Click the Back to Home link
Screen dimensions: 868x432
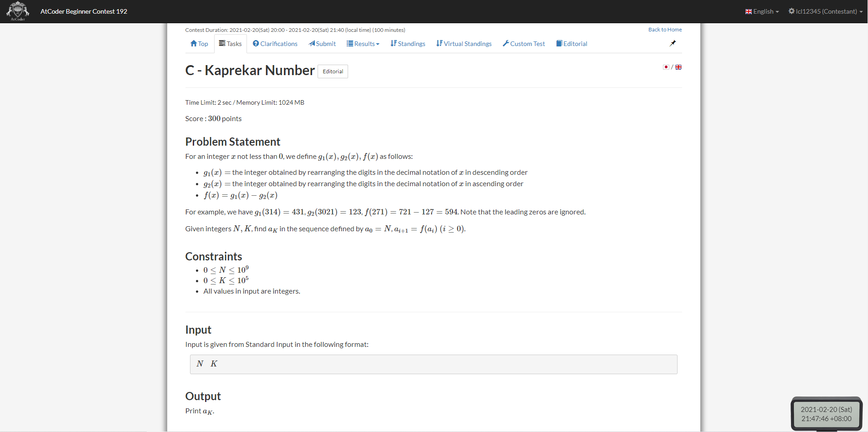pyautogui.click(x=665, y=30)
